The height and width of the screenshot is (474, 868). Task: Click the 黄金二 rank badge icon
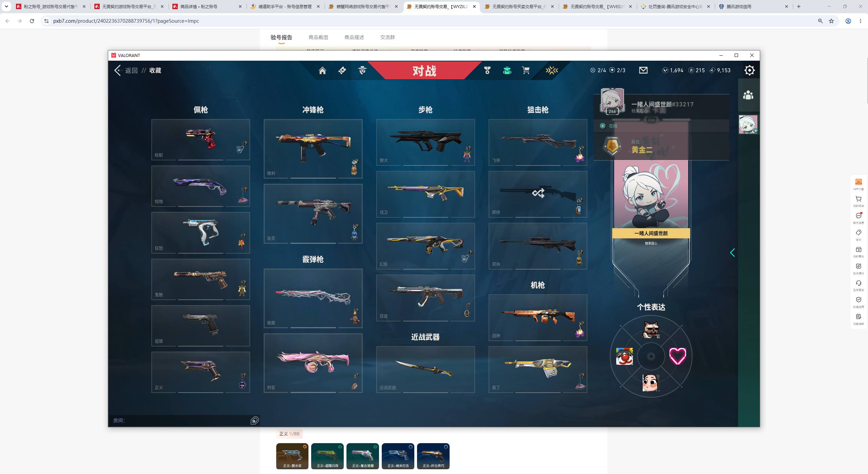612,146
